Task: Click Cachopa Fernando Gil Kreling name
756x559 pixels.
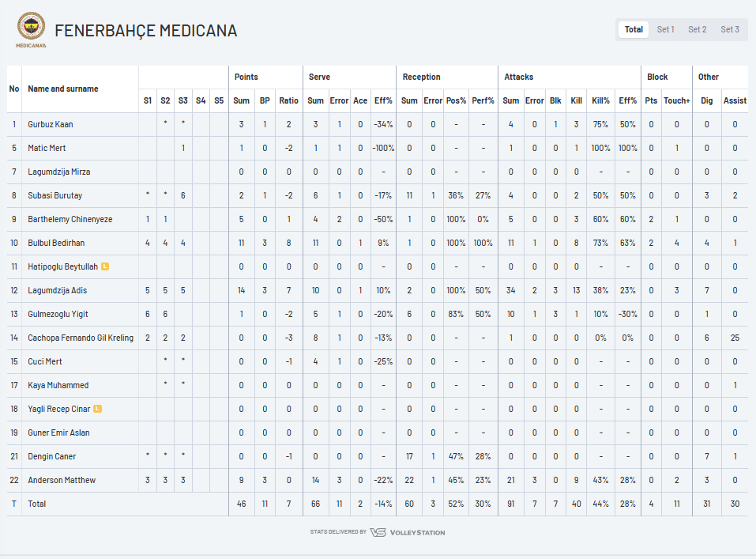Action: click(81, 338)
